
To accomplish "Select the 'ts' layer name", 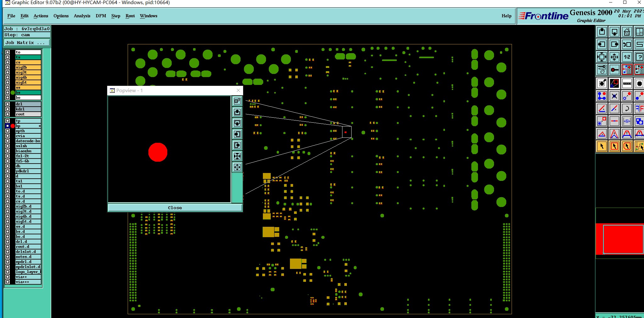I will click(x=28, y=57).
